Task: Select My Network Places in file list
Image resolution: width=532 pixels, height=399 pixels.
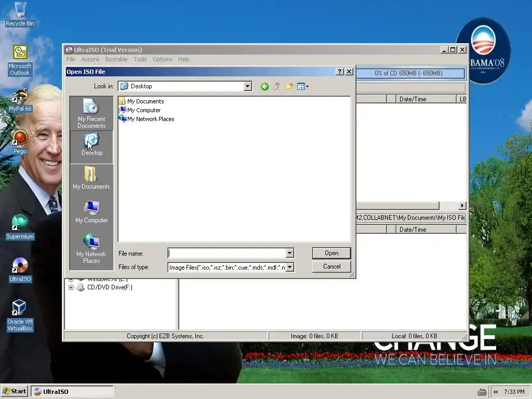Action: click(147, 119)
